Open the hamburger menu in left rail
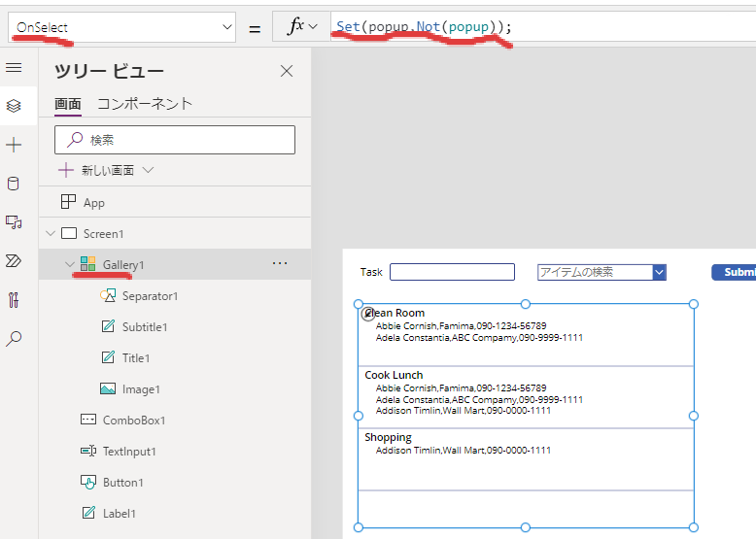Viewport: 756px width, 539px height. pos(14,68)
